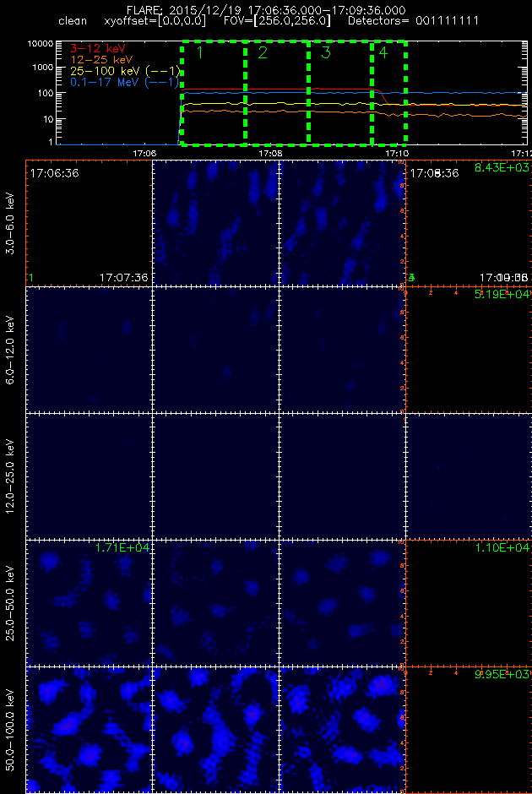
Task: Select the 1.71E+04 peak value
Action: [x=123, y=547]
